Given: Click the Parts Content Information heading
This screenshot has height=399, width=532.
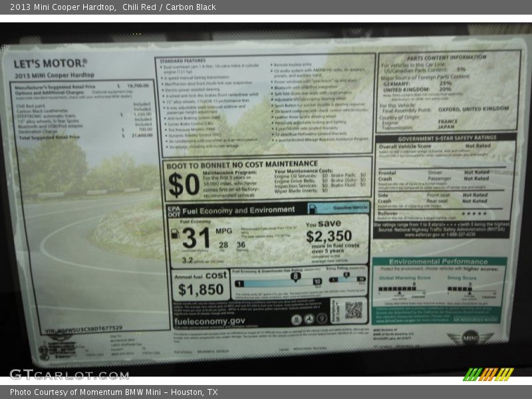Looking at the screenshot, I should (x=446, y=57).
